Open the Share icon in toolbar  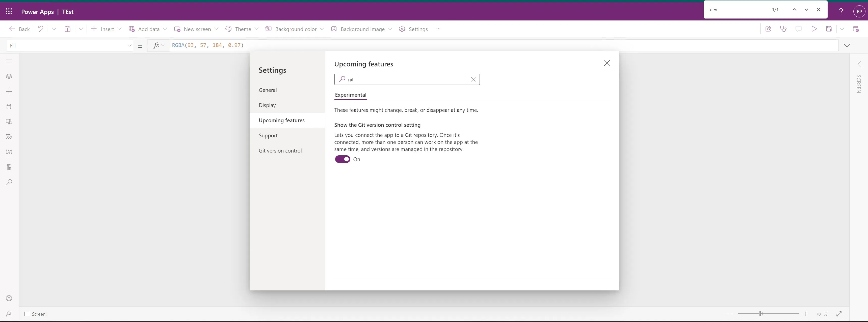tap(768, 29)
